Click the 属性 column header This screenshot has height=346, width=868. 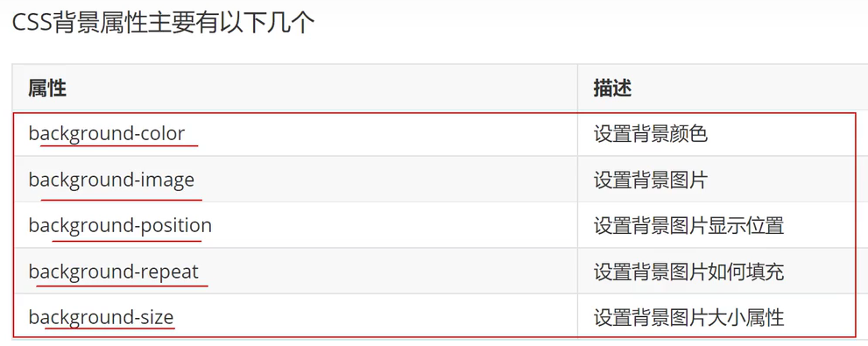click(47, 88)
